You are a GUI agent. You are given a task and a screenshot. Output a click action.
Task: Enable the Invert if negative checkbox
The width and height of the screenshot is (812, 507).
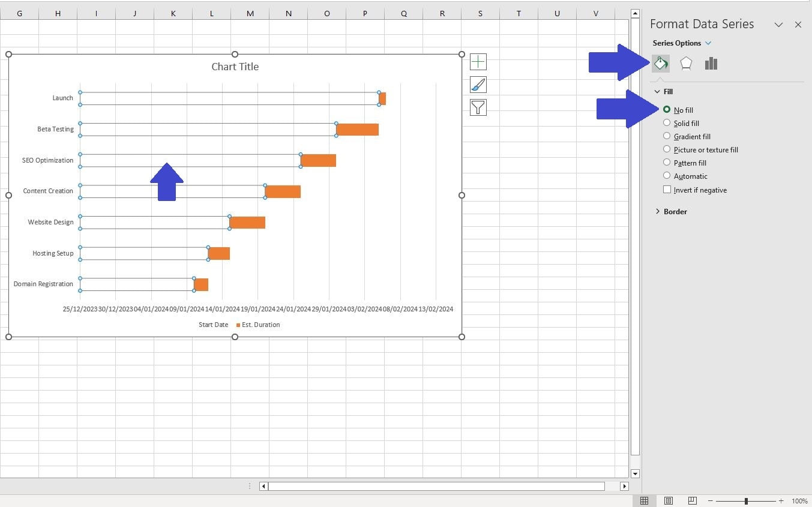pos(667,190)
